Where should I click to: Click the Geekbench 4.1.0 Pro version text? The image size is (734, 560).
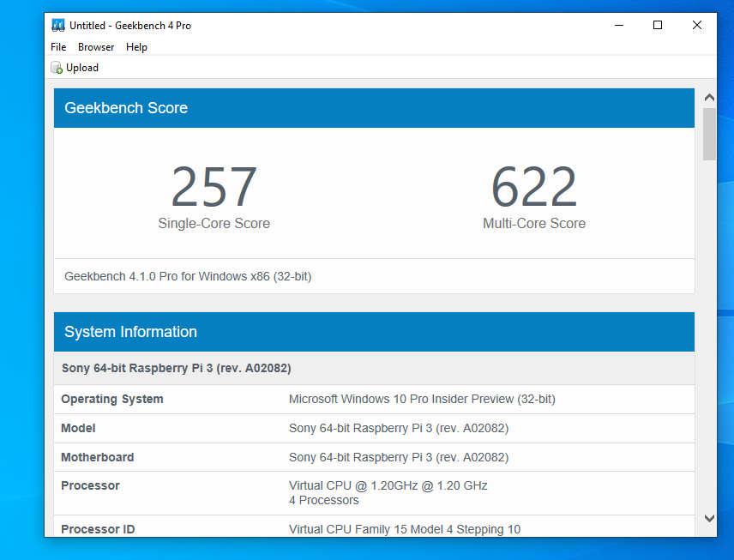(x=188, y=276)
